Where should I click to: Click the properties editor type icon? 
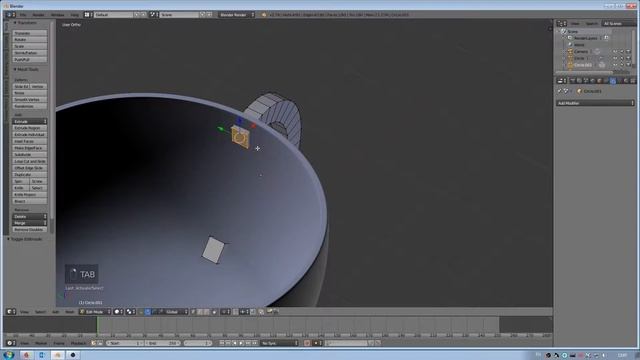(x=562, y=81)
